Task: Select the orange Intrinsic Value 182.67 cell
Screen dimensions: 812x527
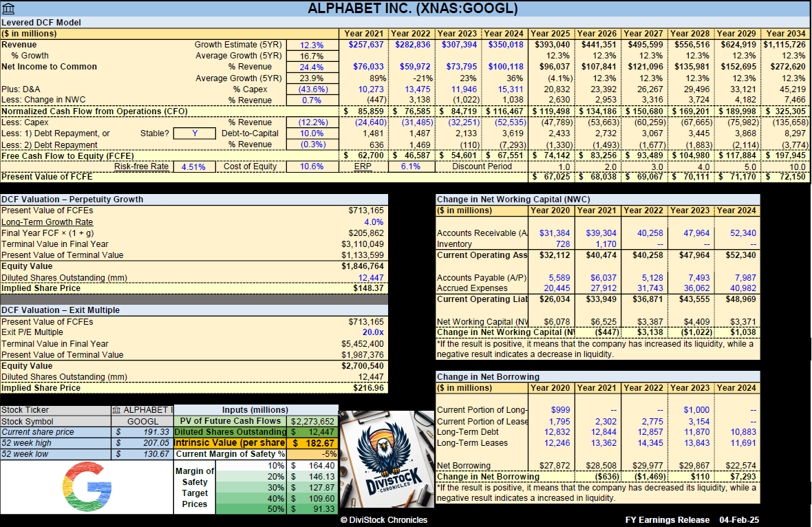Action: (x=313, y=443)
